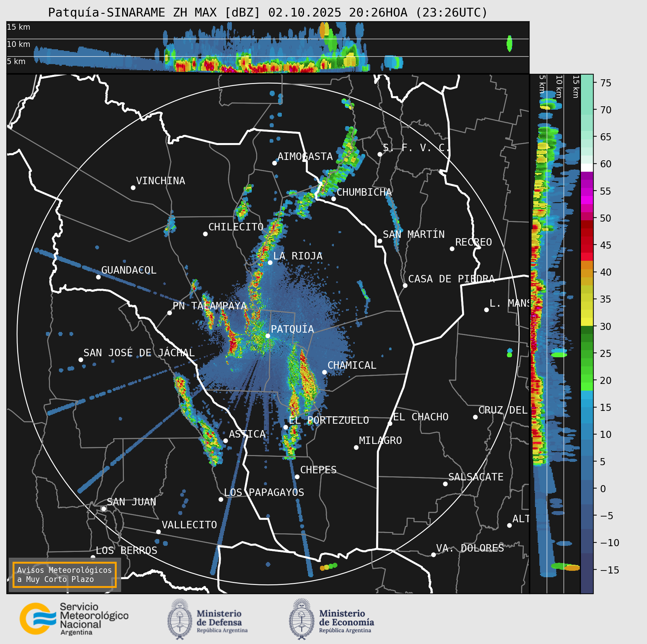Click the PN TALAMPAYA label
This screenshot has height=644, width=647.
click(x=210, y=306)
